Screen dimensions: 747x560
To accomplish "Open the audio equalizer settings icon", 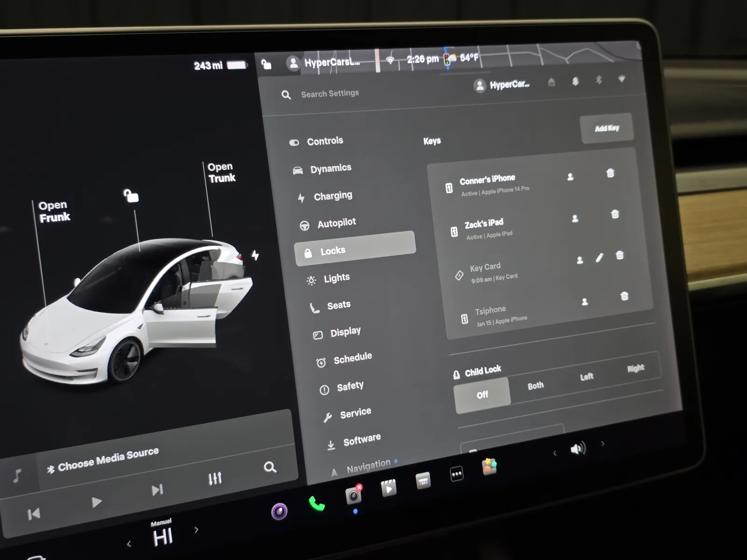I will tap(215, 478).
